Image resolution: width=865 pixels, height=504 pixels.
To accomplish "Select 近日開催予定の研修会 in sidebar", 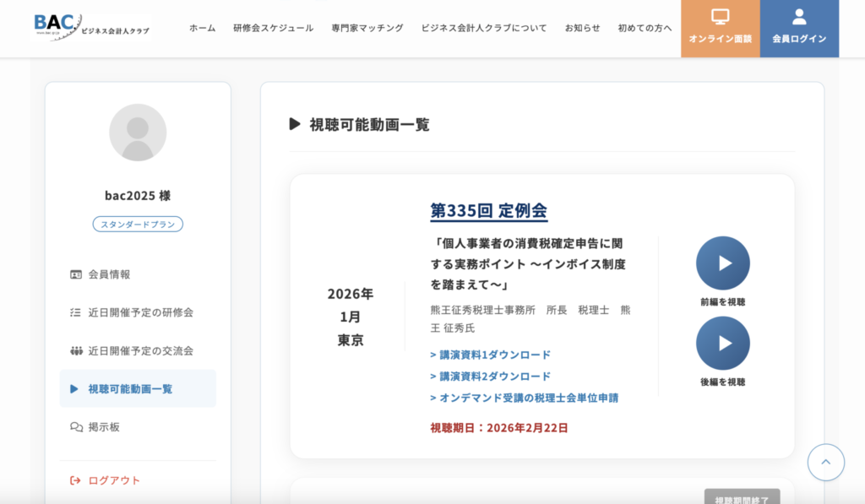I will 140,312.
